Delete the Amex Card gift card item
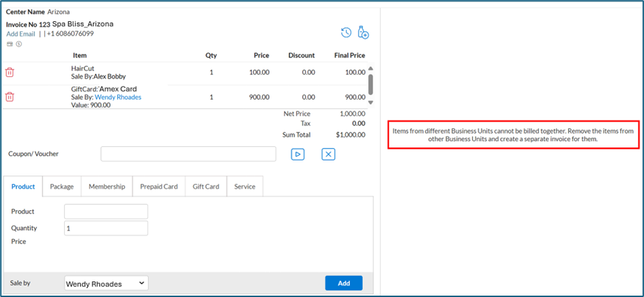Image resolution: width=644 pixels, height=297 pixels. tap(10, 97)
